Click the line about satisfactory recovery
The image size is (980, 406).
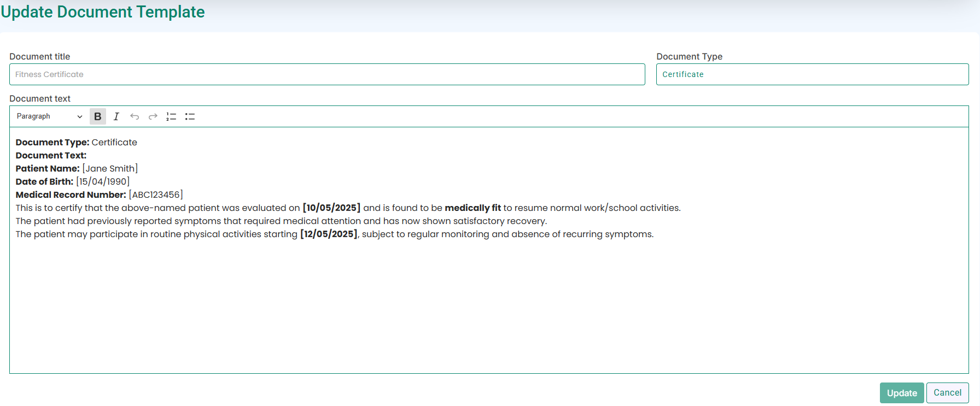[x=281, y=221]
